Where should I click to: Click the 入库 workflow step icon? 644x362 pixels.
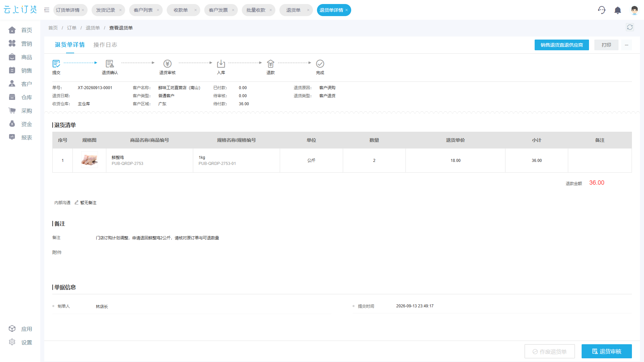click(221, 64)
